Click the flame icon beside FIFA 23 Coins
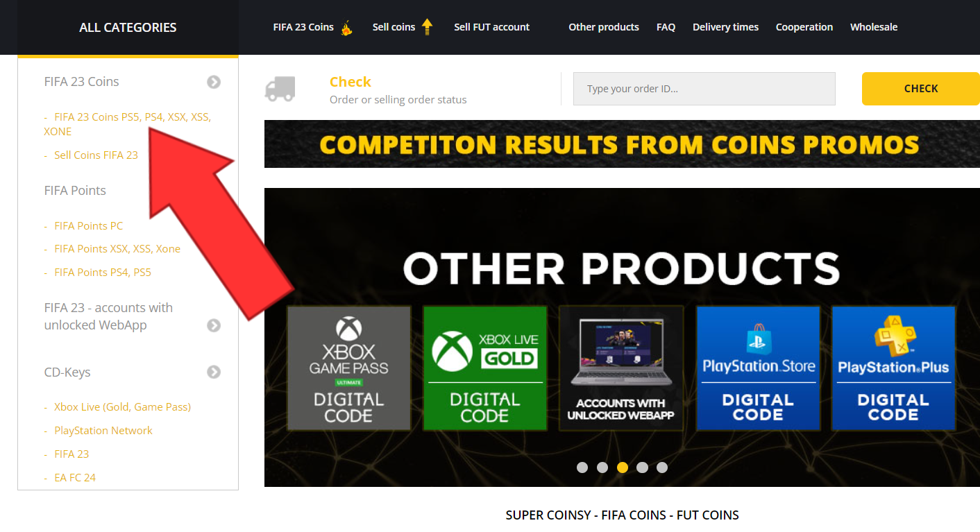The width and height of the screenshot is (980, 532). pyautogui.click(x=346, y=28)
